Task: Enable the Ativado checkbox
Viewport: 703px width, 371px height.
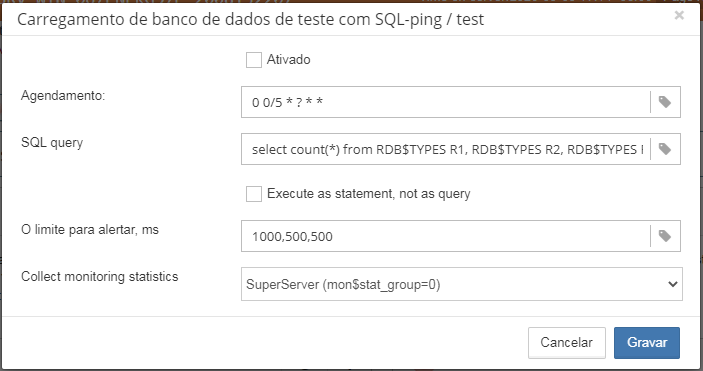Action: [x=254, y=60]
